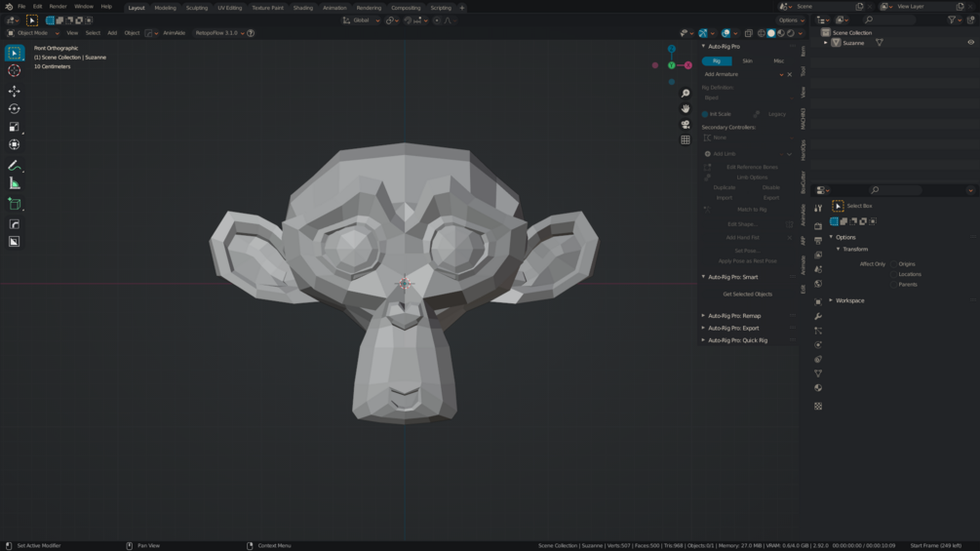980x551 pixels.
Task: Open the Render menu
Action: pyautogui.click(x=58, y=7)
